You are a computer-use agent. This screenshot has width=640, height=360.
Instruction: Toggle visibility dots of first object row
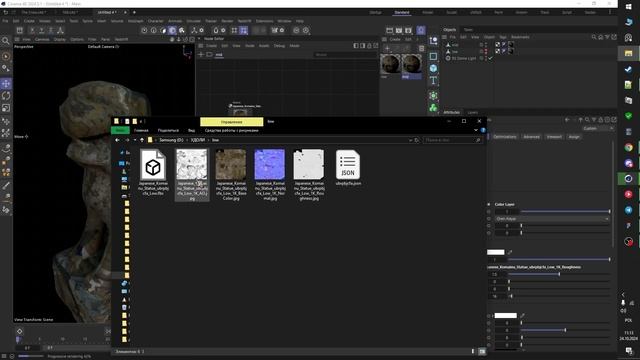486,45
